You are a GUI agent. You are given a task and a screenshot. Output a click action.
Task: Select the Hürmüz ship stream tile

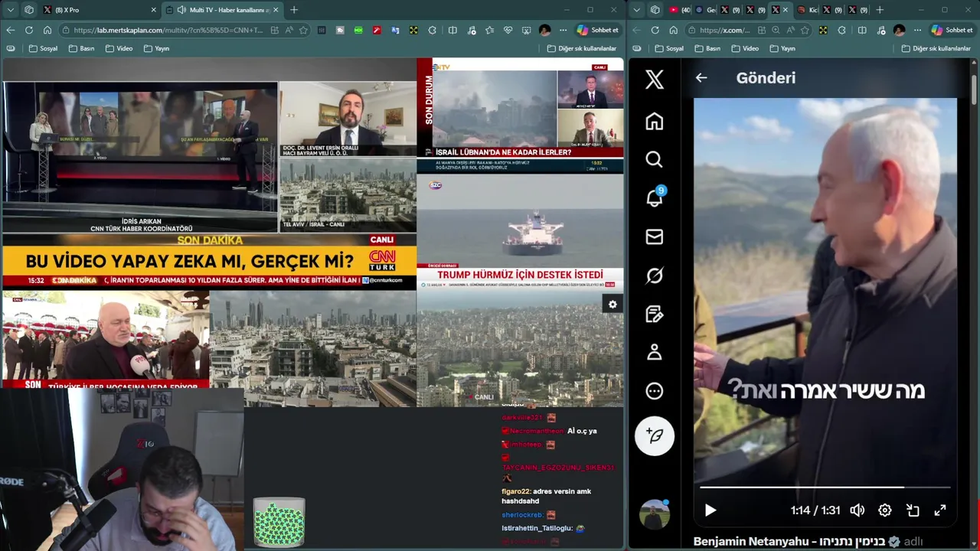click(521, 232)
